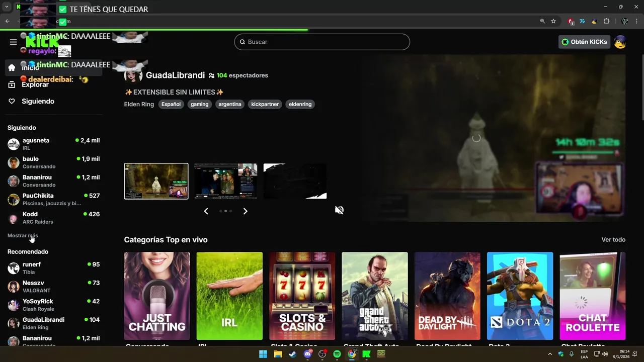
Task: Open the Windows Start menu
Action: 263,354
